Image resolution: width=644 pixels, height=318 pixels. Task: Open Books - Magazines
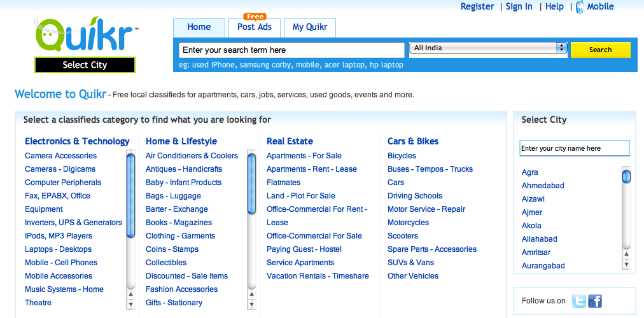179,223
